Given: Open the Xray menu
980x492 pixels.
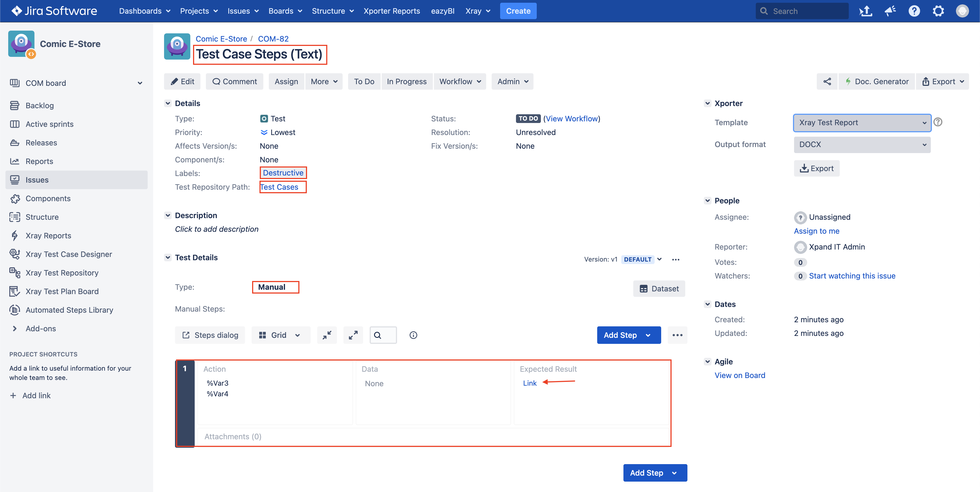Looking at the screenshot, I should (478, 11).
